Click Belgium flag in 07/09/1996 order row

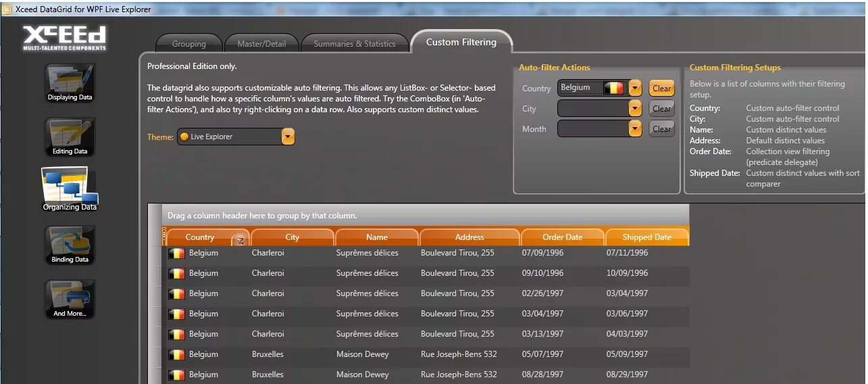tap(176, 253)
